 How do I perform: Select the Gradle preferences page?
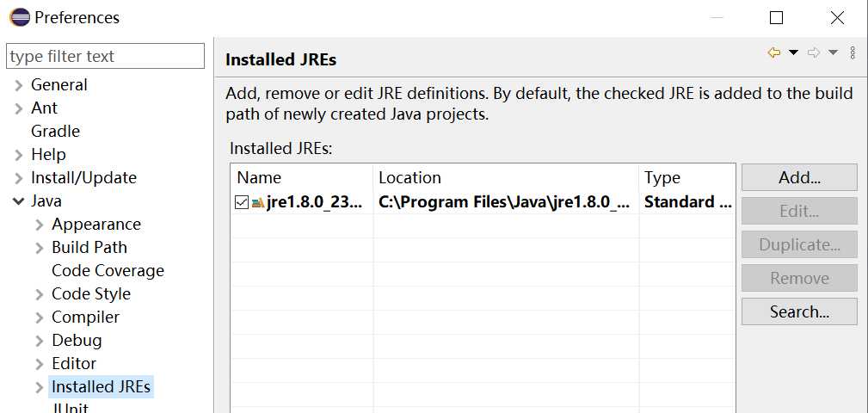point(55,132)
